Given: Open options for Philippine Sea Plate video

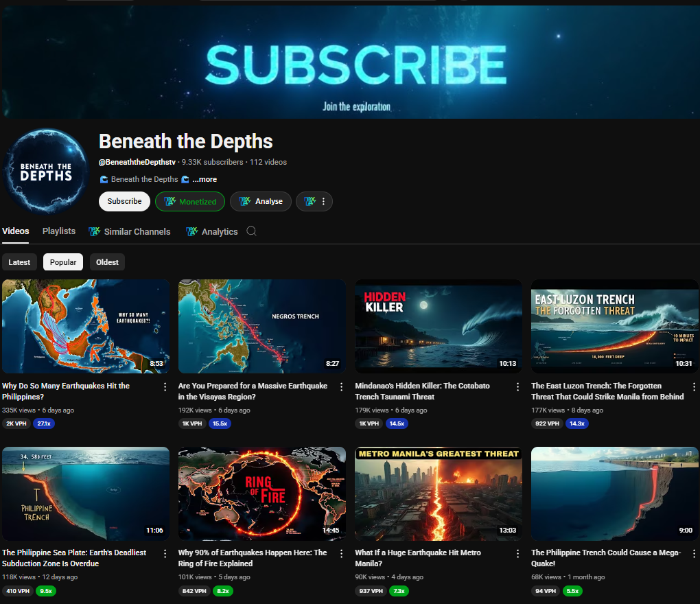Looking at the screenshot, I should point(165,553).
